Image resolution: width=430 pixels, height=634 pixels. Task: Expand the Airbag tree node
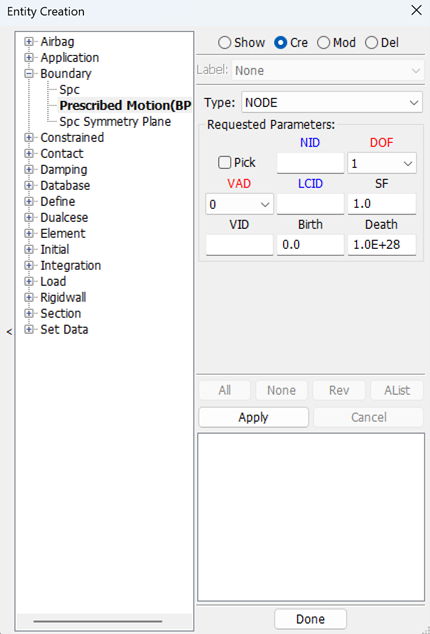(29, 42)
